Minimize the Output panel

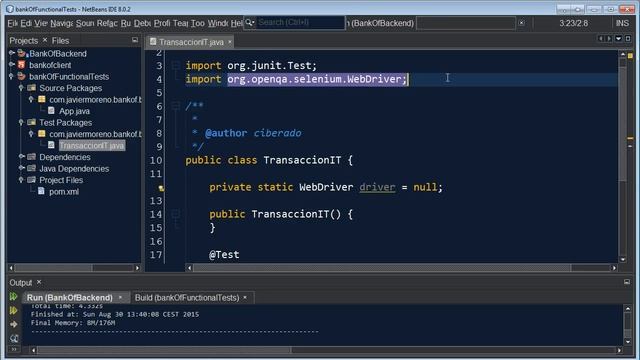(x=627, y=282)
